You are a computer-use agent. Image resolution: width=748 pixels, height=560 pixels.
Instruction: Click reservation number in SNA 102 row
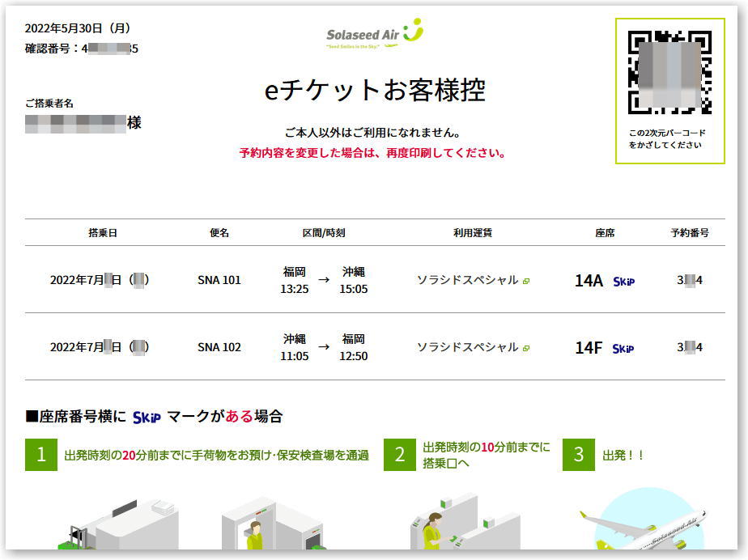[x=690, y=347]
